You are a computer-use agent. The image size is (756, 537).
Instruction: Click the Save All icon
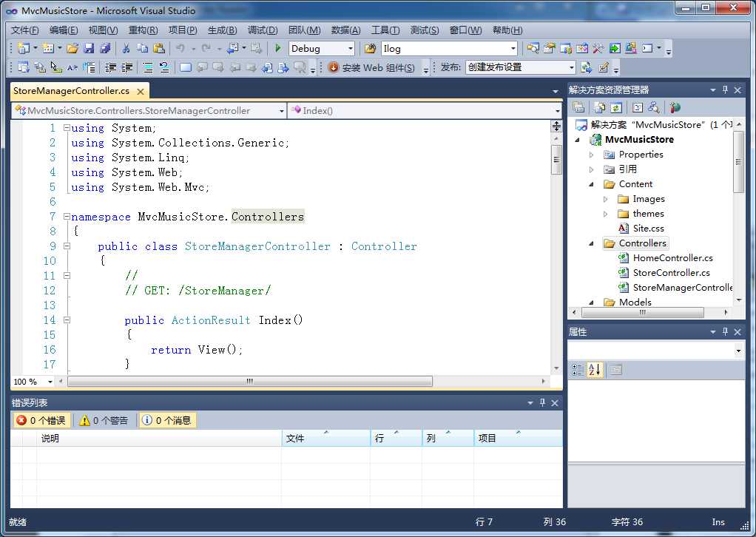click(105, 48)
